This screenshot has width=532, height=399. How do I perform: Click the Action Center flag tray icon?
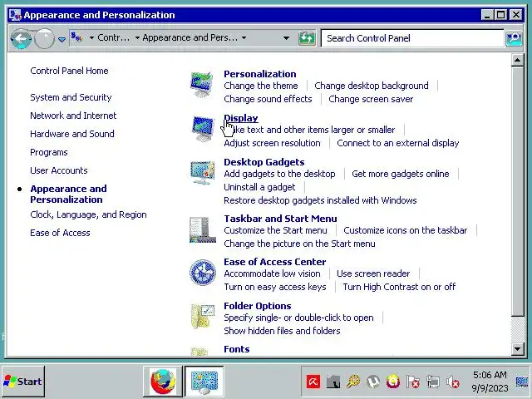[413, 382]
